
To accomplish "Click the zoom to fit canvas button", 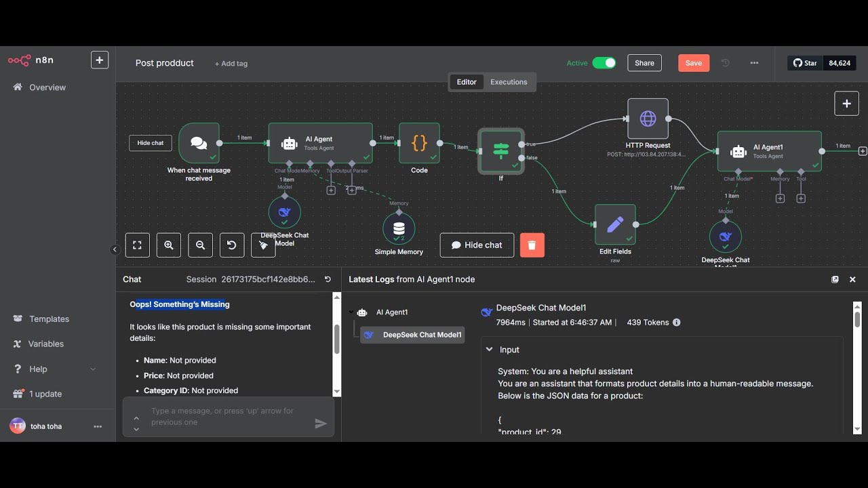I will tap(137, 245).
